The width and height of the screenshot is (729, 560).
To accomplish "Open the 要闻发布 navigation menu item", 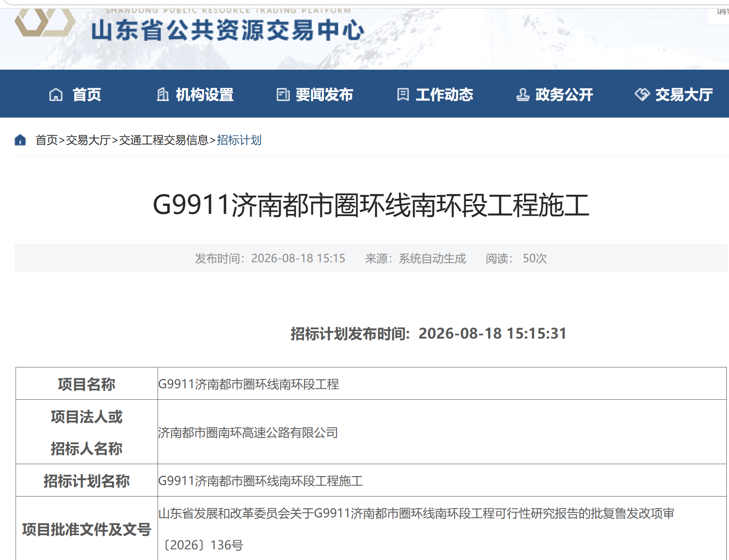I will point(325,95).
